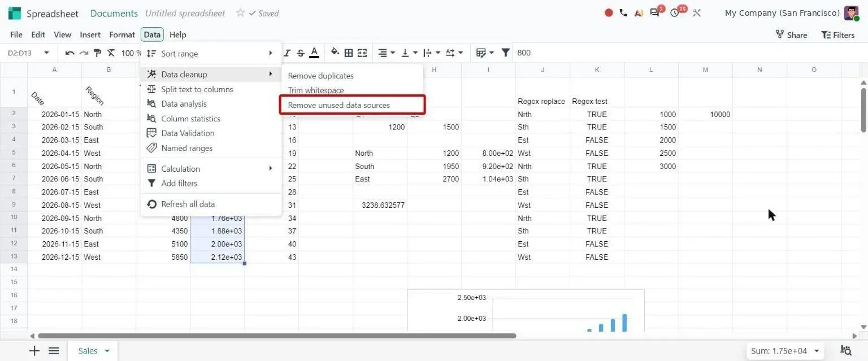Screen dimensions: 868x361
Task: Click the merge cells icon
Action: click(x=362, y=53)
